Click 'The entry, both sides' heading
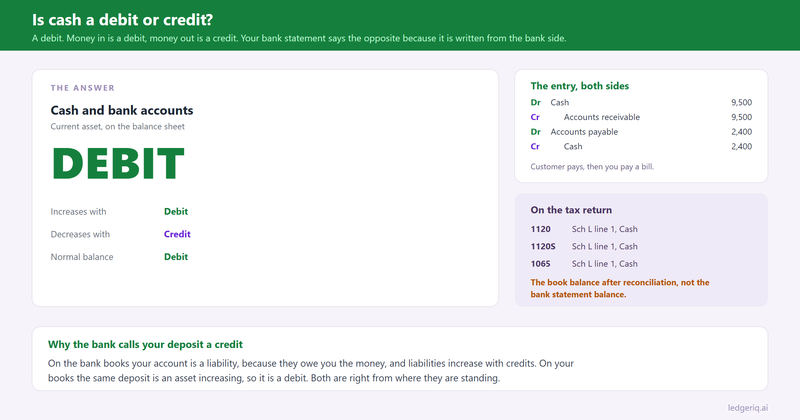Screen dimensions: 800x420 click(x=580, y=86)
